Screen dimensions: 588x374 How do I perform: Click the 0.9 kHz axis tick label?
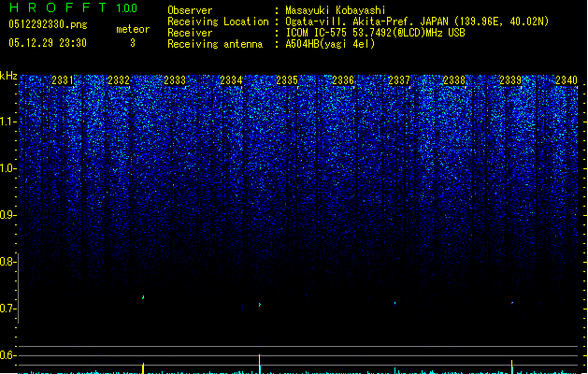pos(7,215)
